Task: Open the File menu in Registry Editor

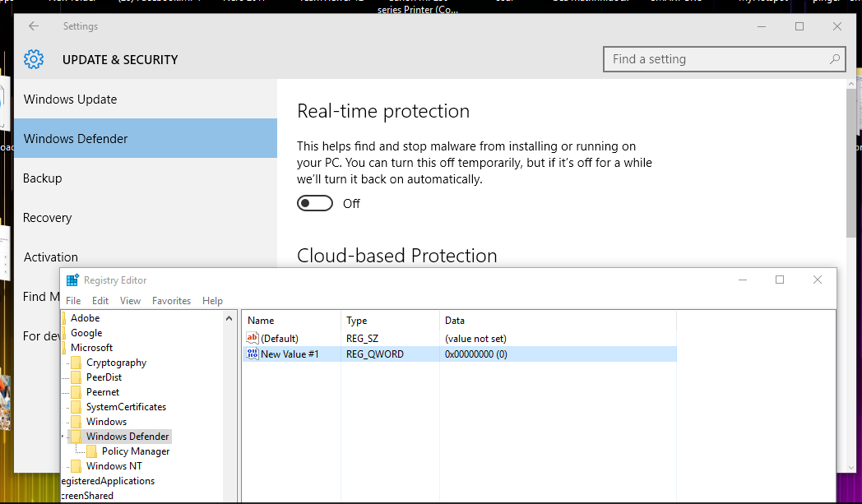Action: click(x=73, y=300)
